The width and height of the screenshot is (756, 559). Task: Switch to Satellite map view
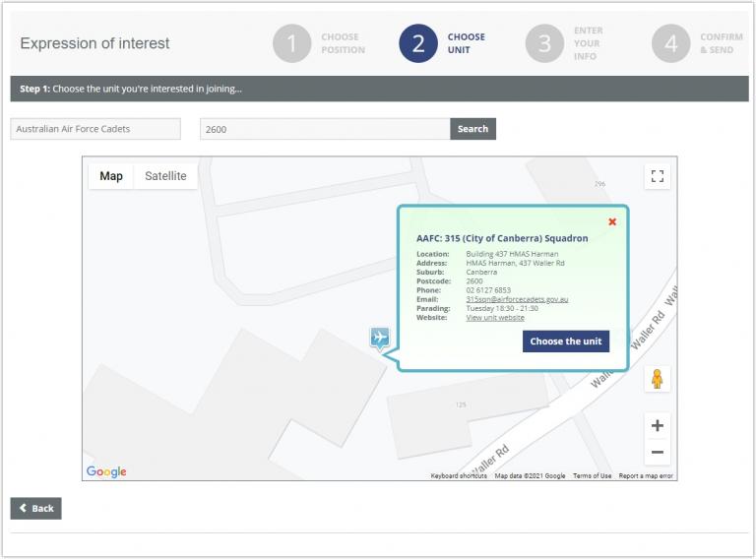pos(165,176)
